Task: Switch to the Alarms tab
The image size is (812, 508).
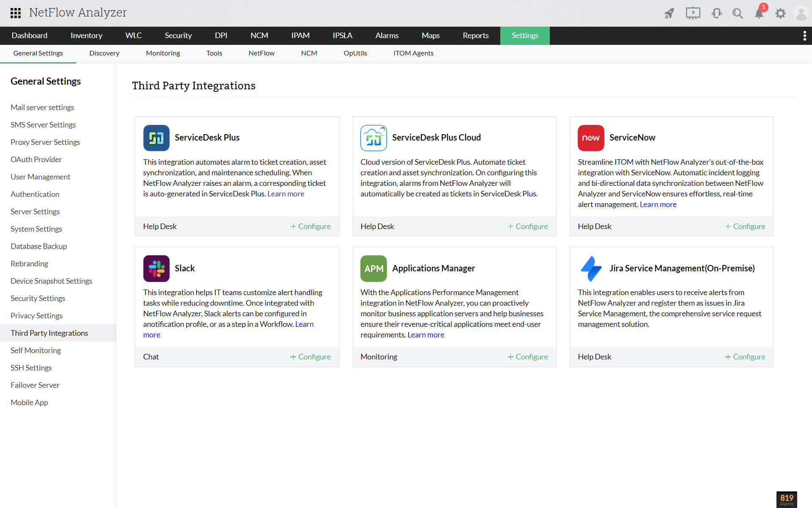Action: [387, 36]
